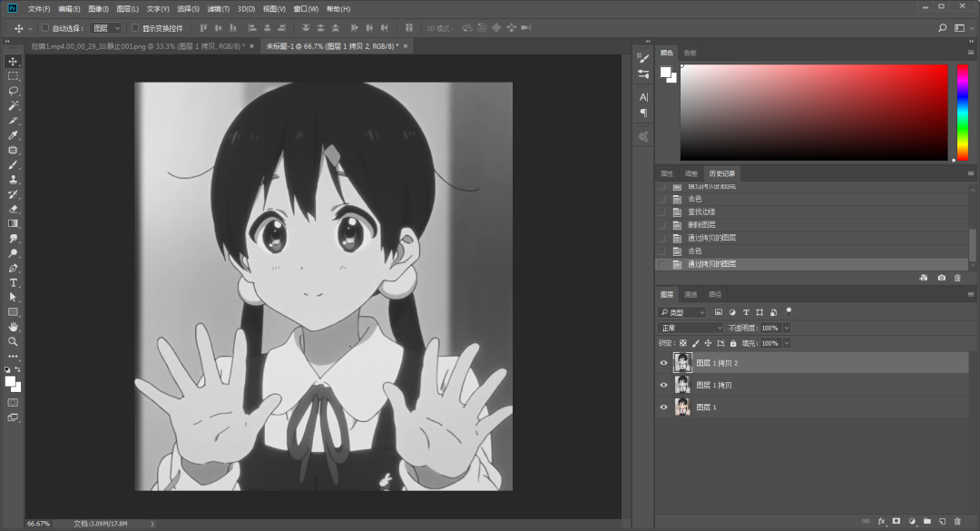Viewport: 980px width, 531px height.
Task: Open 图像(I) menu
Action: tap(98, 9)
